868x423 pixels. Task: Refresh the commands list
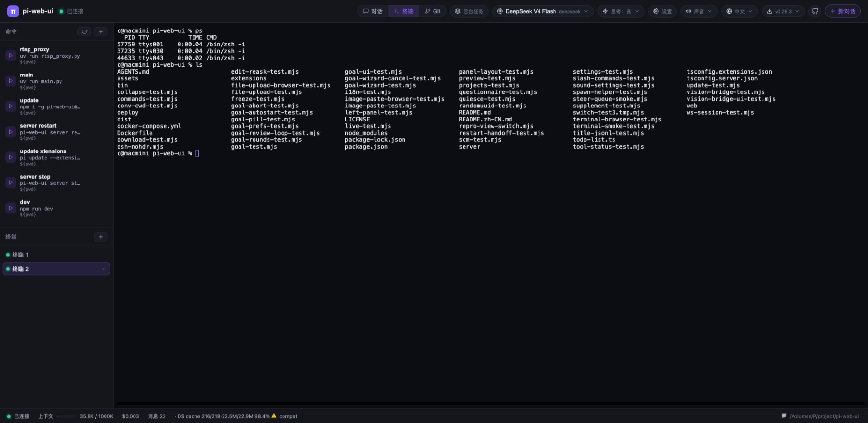pyautogui.click(x=84, y=32)
